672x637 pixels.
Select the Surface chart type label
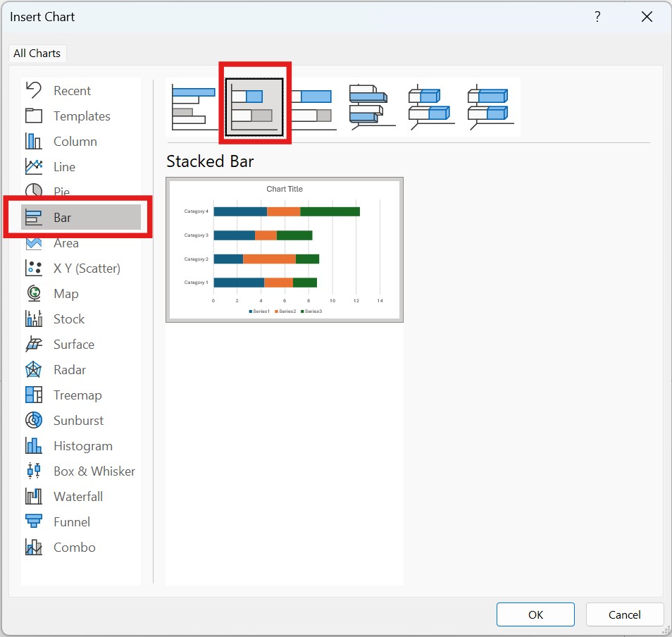click(x=74, y=344)
